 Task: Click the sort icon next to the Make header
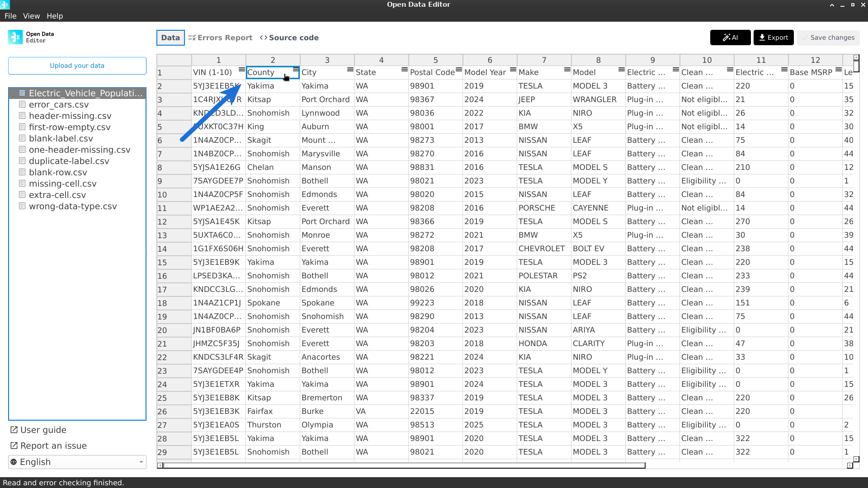pos(566,70)
